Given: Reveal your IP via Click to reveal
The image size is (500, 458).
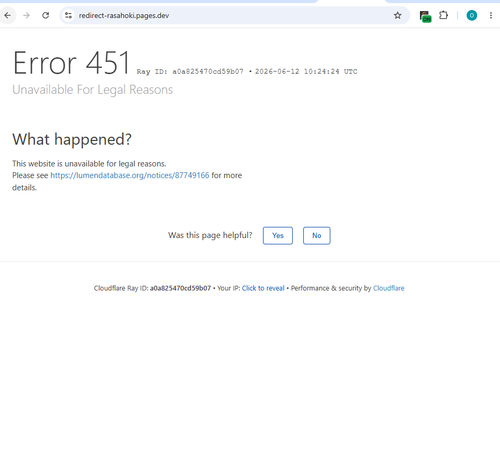Looking at the screenshot, I should [x=263, y=288].
